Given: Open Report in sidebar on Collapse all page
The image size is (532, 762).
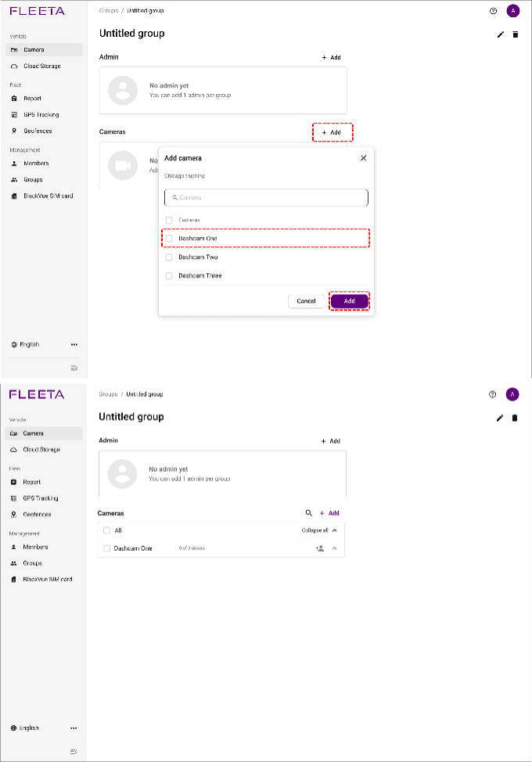Looking at the screenshot, I should [x=32, y=482].
